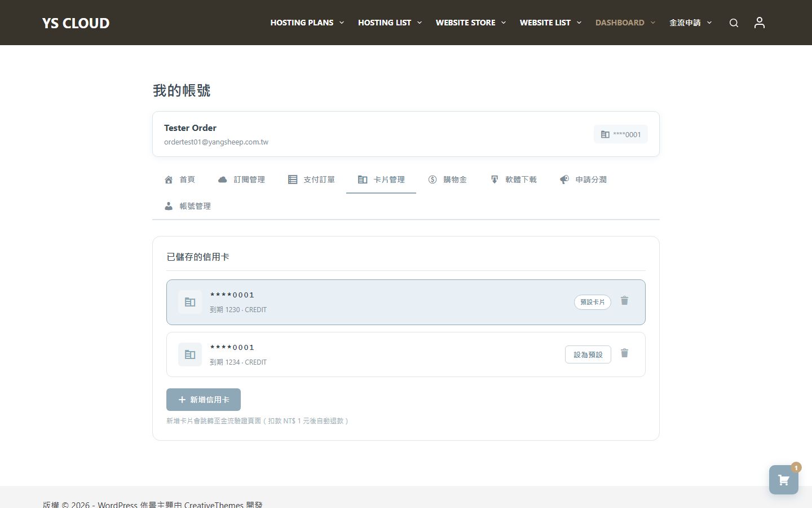Switch to the 訂閱管理 tab
812x508 pixels.
pos(241,179)
